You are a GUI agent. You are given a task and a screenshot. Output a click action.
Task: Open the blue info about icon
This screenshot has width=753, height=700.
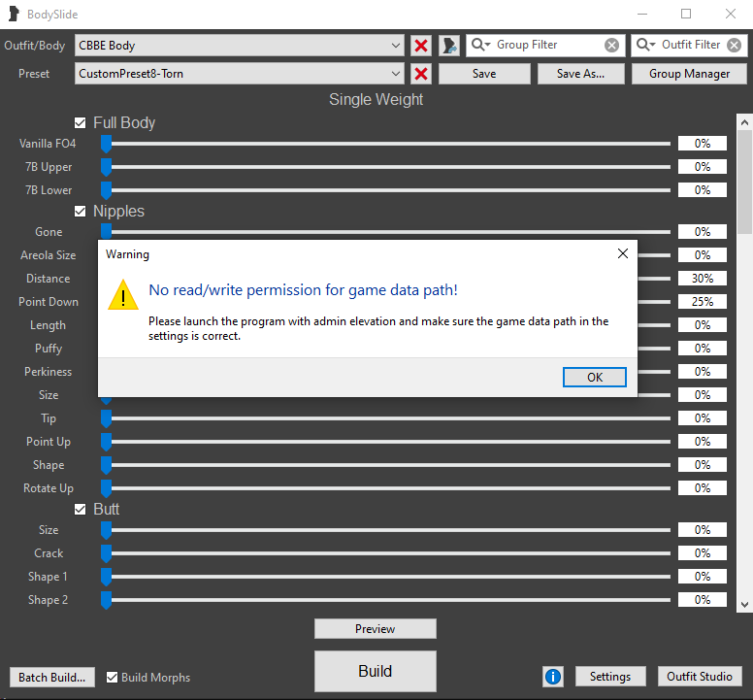click(553, 677)
